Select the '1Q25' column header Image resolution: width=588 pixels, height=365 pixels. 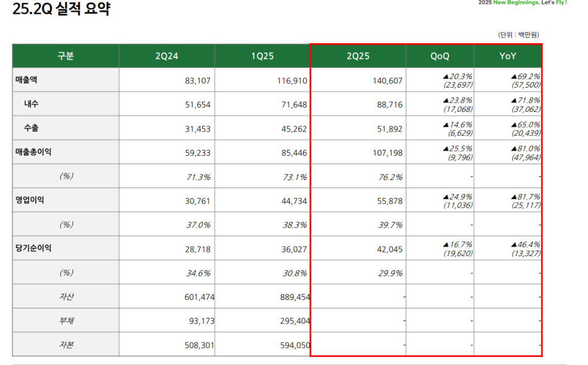click(x=262, y=56)
